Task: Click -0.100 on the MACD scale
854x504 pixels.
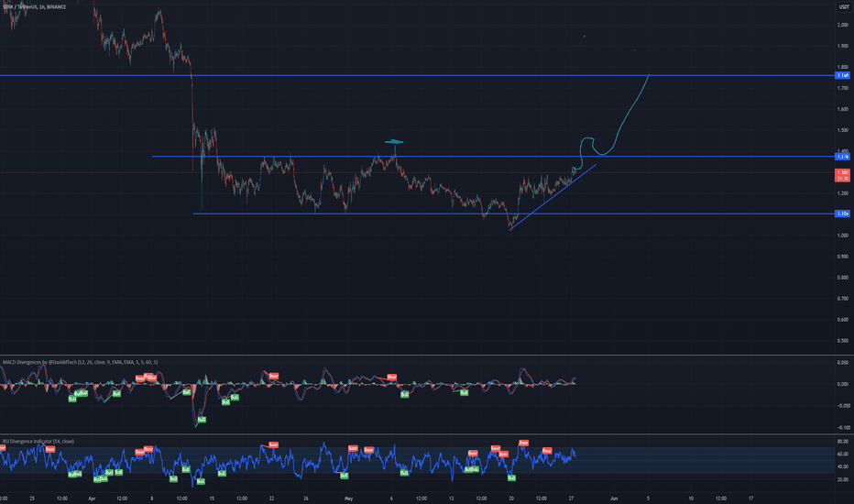Action: [x=842, y=428]
